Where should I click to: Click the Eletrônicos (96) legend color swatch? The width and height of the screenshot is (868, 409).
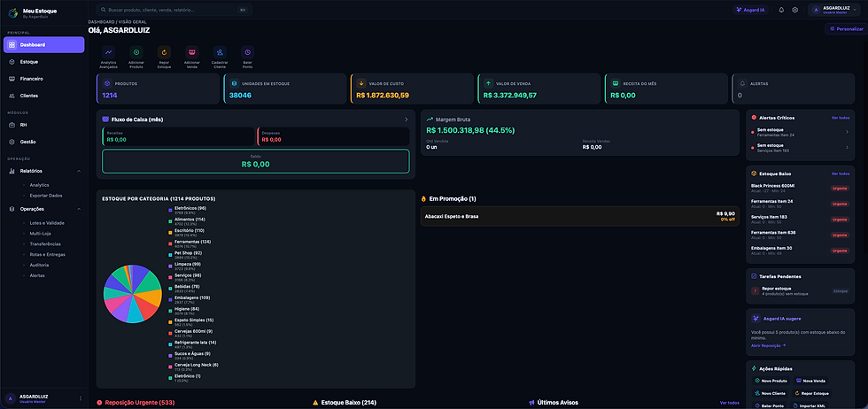click(170, 210)
